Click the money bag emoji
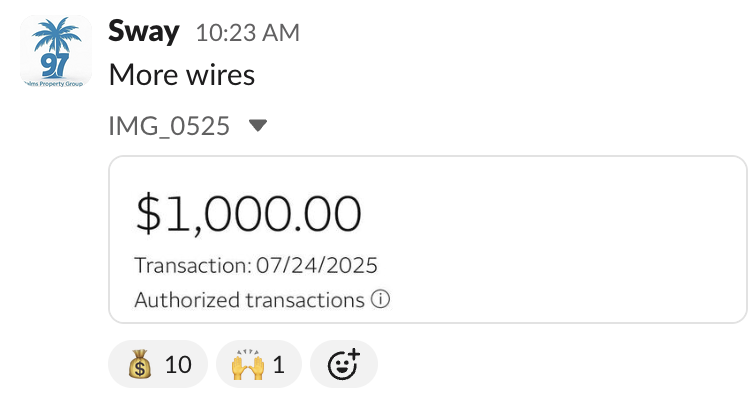754x400 pixels. (x=140, y=364)
